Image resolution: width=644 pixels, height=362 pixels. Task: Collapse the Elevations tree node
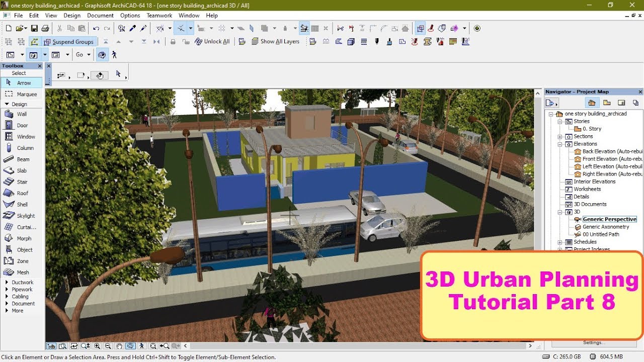tap(560, 144)
